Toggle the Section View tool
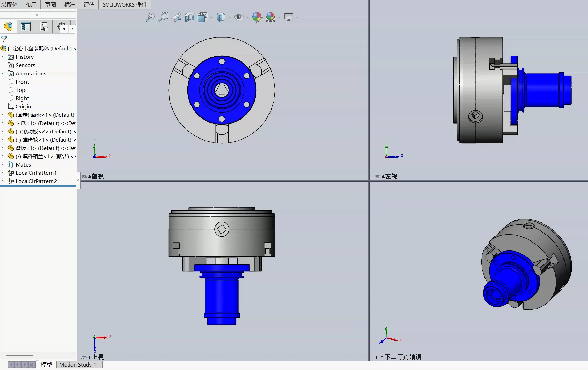 tap(189, 17)
